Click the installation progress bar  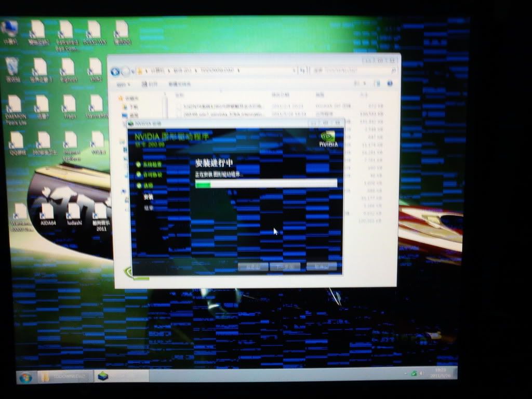click(266, 184)
